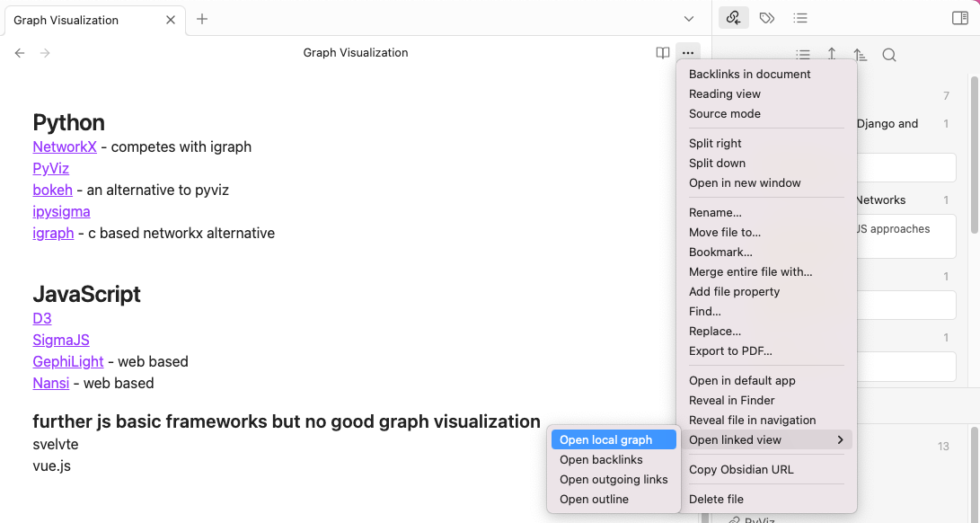Navigate back with the left arrow
The height and width of the screenshot is (523, 980).
coord(20,53)
